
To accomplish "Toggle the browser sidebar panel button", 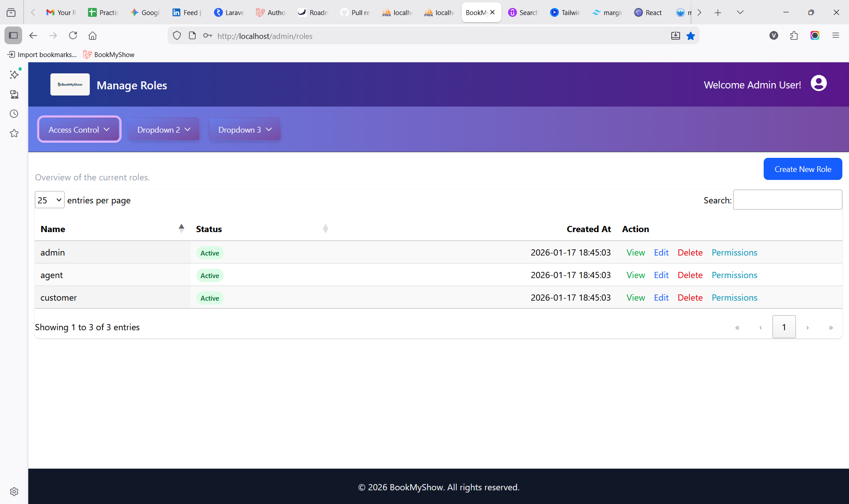I will point(13,35).
